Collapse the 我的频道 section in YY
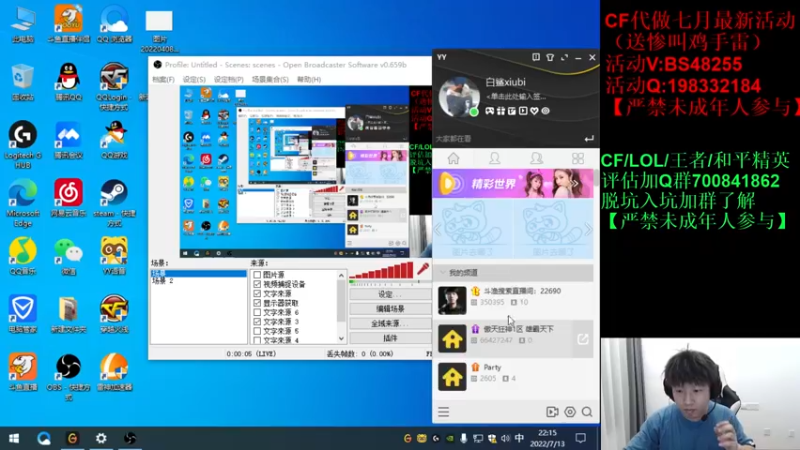The image size is (800, 450). [x=442, y=272]
